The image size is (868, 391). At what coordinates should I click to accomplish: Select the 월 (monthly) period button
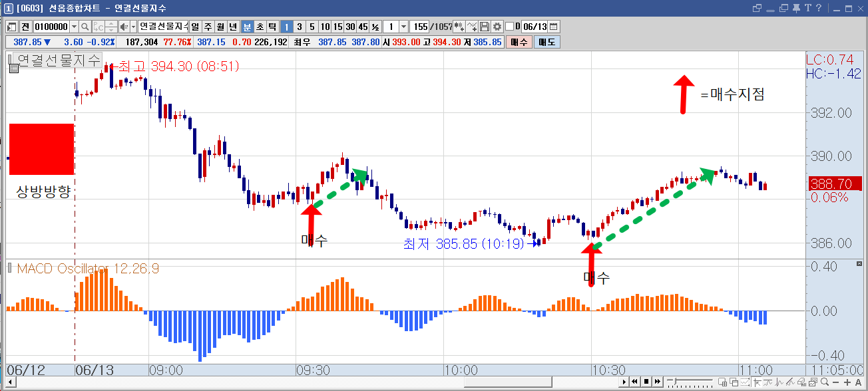220,27
